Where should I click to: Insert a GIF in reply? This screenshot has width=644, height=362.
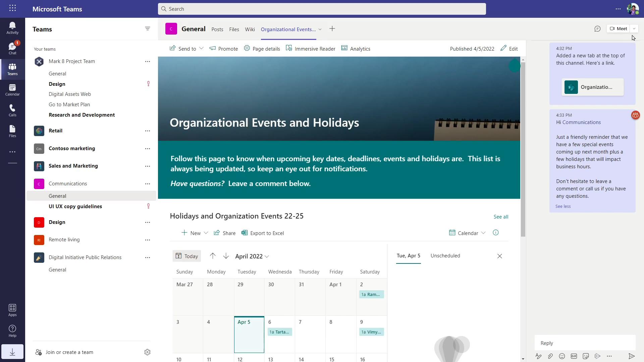(574, 356)
